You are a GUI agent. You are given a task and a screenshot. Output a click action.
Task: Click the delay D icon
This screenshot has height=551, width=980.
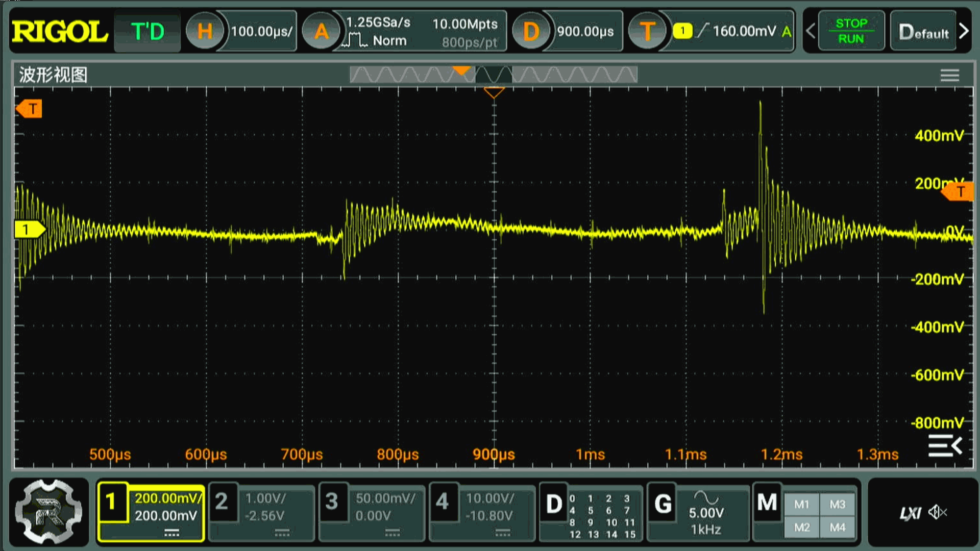[x=531, y=32]
